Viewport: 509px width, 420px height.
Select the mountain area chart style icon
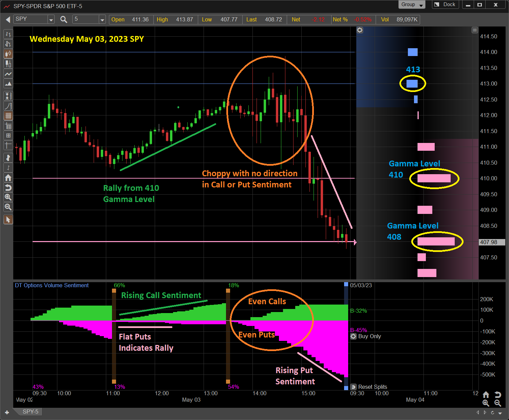[x=8, y=84]
